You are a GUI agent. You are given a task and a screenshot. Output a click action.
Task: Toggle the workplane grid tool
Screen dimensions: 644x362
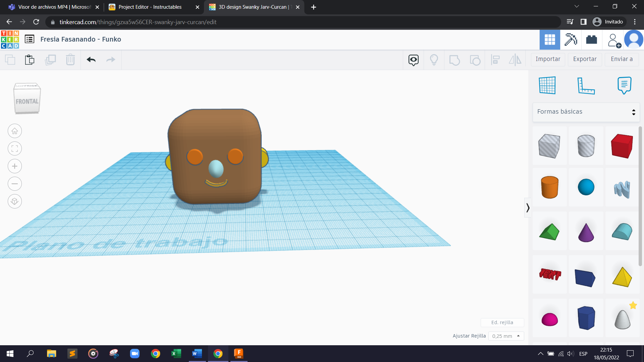(547, 85)
